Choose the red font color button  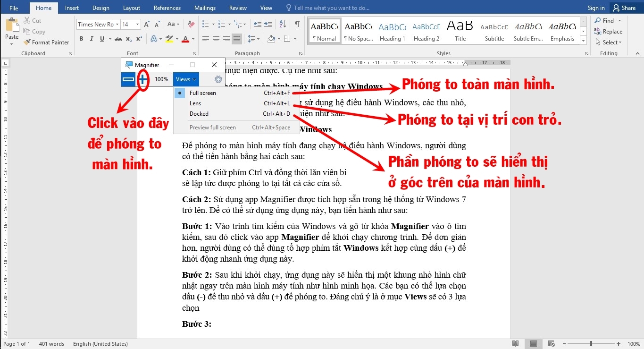(185, 39)
